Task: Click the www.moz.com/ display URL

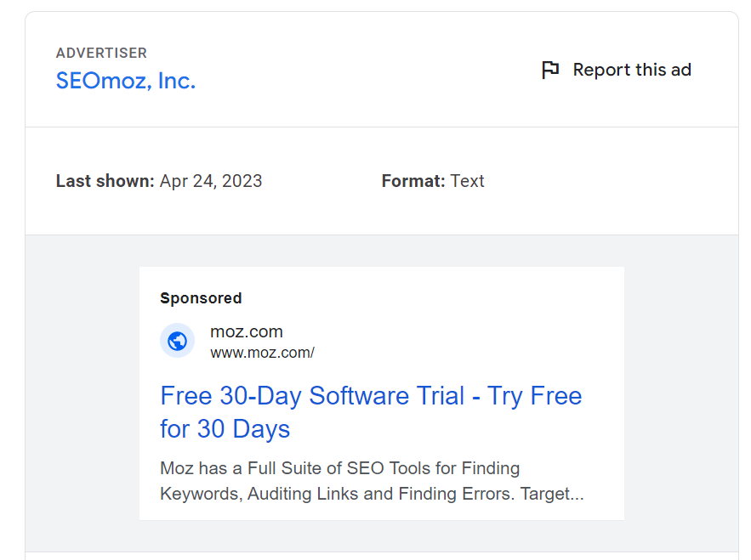Action: tap(262, 353)
